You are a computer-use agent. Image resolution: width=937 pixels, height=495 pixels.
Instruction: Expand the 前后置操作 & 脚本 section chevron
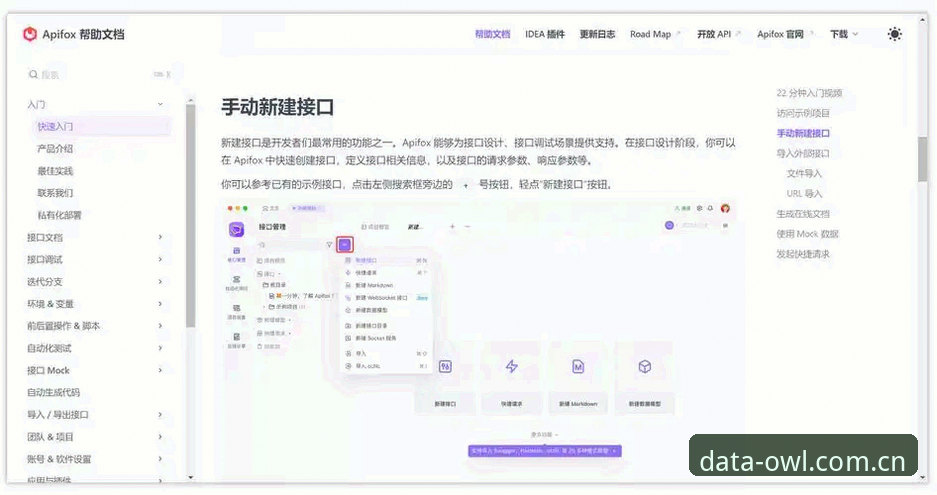click(160, 326)
